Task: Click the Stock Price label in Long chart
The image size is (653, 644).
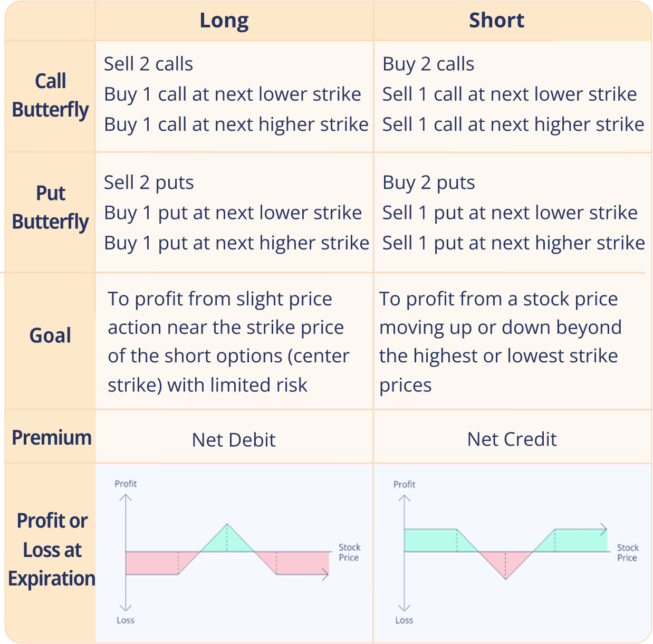Action: pyautogui.click(x=349, y=552)
